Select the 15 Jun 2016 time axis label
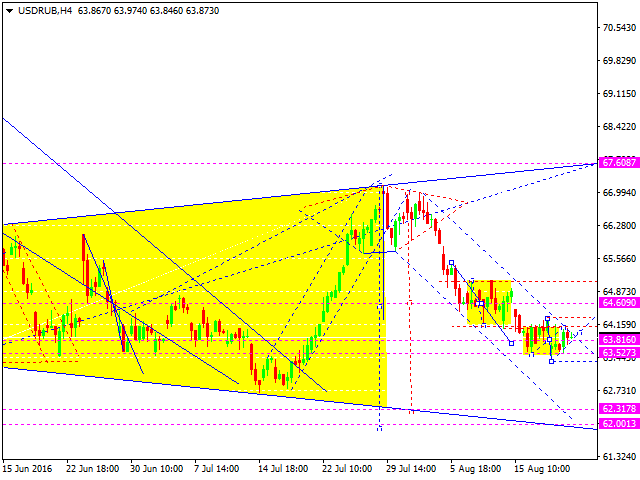Viewport: 640px width, 480px height. 27,469
